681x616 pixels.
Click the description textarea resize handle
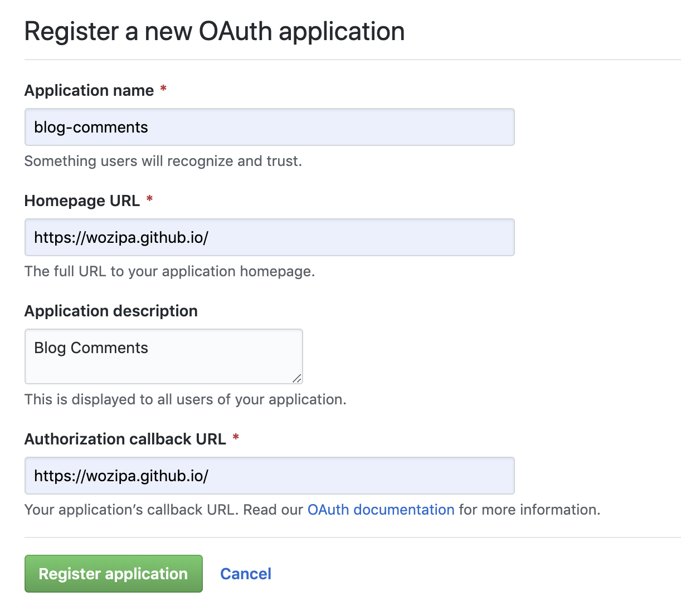pos(297,379)
